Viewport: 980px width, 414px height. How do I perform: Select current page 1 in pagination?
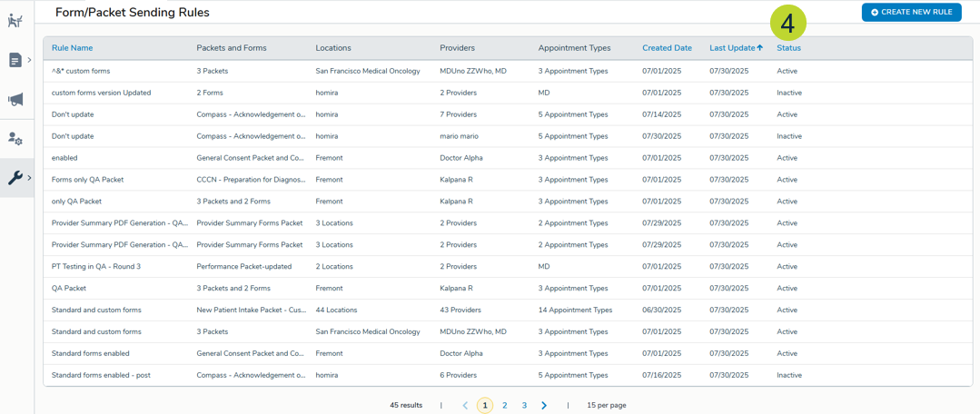485,405
